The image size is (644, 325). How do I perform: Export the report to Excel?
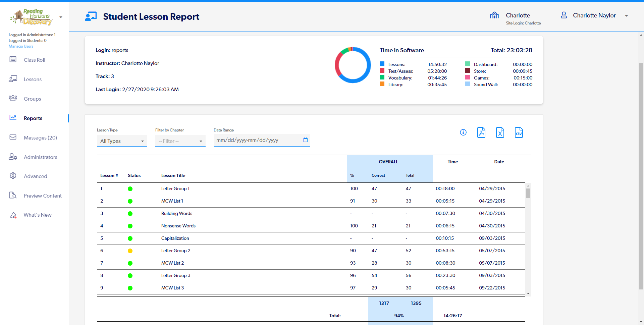(500, 132)
